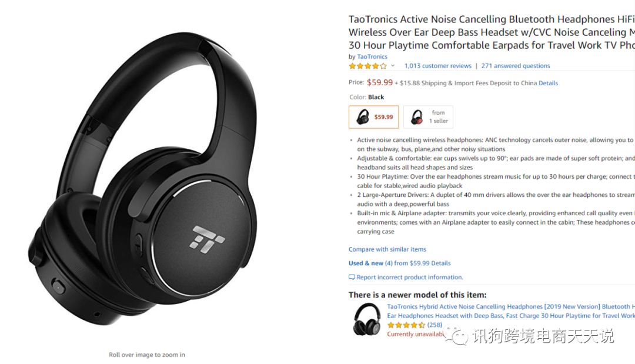635x364 pixels.
Task: Open Used & new offers from $59.99
Action: 399,263
